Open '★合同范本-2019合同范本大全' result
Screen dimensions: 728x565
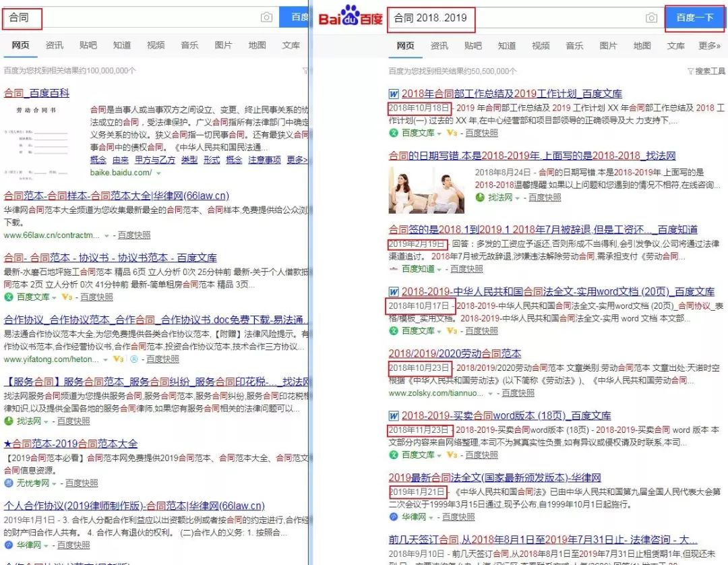[71, 444]
